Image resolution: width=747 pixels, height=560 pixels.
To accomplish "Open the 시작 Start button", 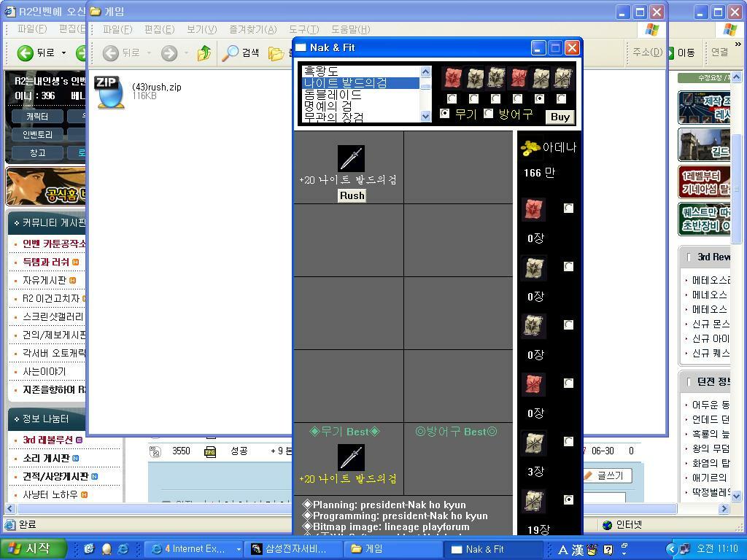I will click(32, 549).
